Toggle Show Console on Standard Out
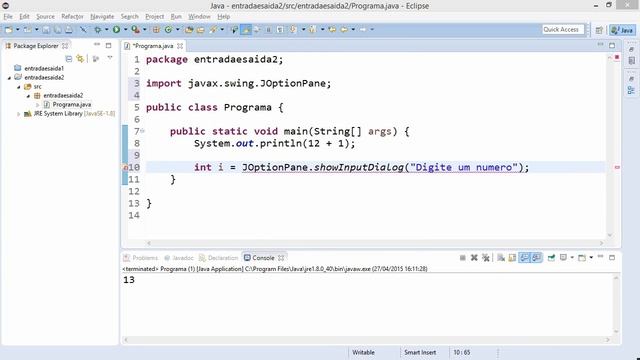 coord(524,258)
